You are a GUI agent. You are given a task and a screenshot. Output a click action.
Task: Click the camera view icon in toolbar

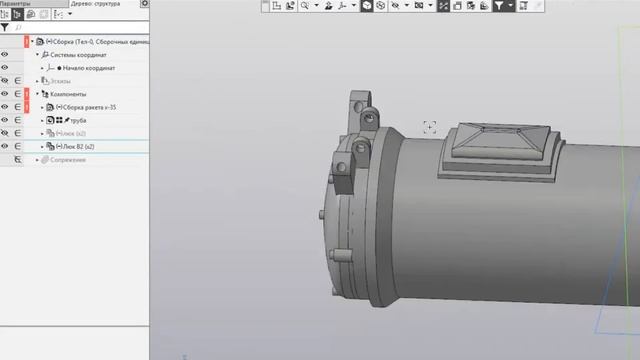[419, 6]
